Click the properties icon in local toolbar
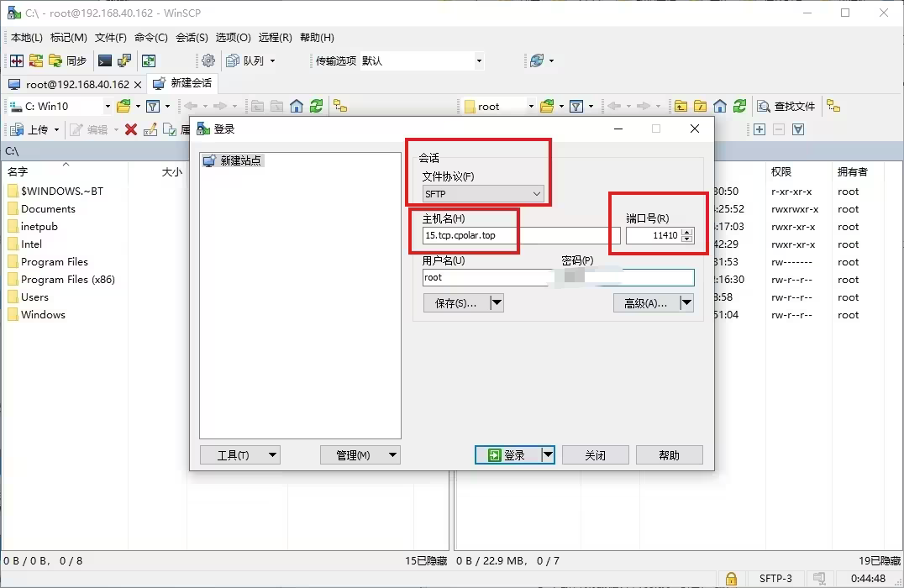The height and width of the screenshot is (588, 904). (170, 129)
